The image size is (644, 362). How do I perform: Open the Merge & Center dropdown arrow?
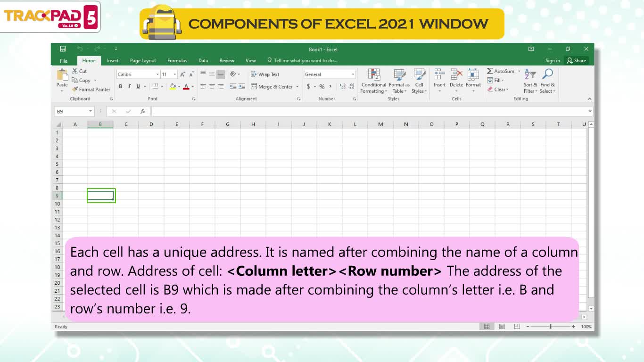click(297, 87)
